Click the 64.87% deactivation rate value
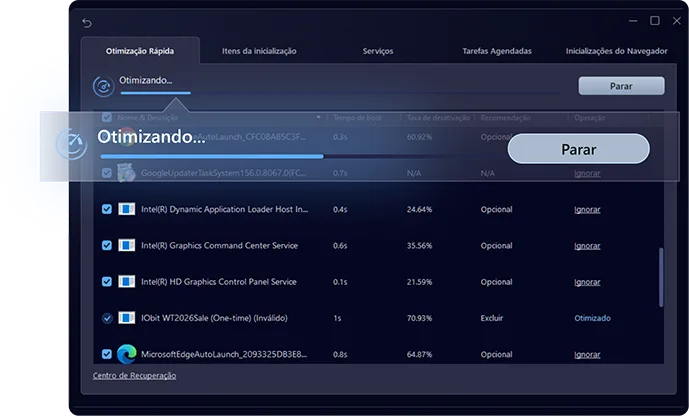Image resolution: width=689 pixels, height=416 pixels. pyautogui.click(x=419, y=355)
